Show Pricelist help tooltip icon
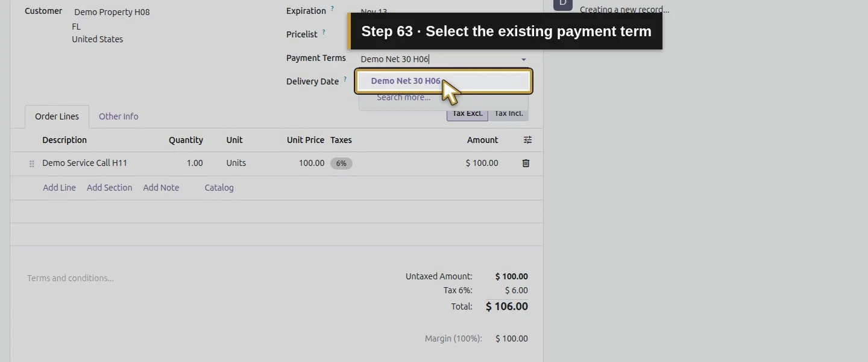 (x=324, y=32)
